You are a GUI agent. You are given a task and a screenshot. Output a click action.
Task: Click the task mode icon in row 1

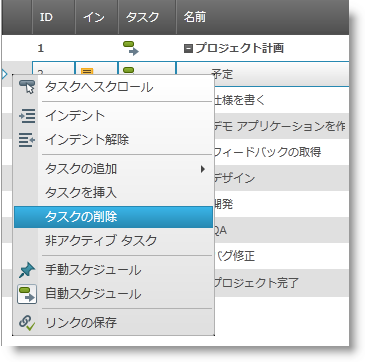point(131,48)
